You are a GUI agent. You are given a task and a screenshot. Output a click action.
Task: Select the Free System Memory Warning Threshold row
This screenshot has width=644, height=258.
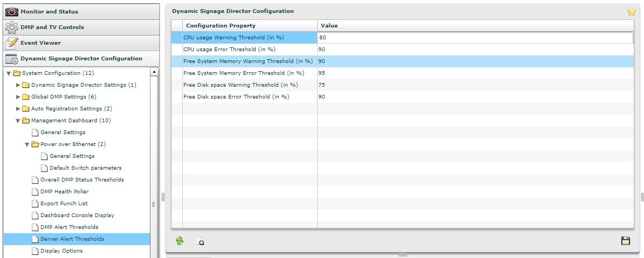[402, 61]
